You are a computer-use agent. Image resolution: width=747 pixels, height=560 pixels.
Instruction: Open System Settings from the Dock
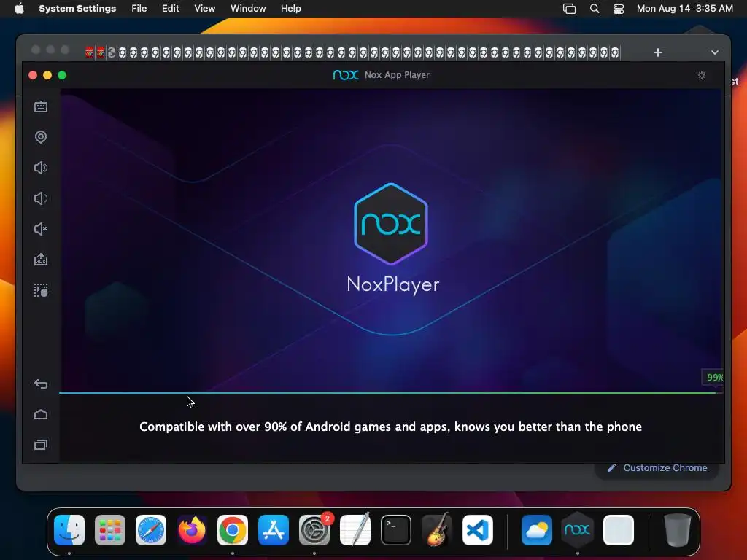314,529
